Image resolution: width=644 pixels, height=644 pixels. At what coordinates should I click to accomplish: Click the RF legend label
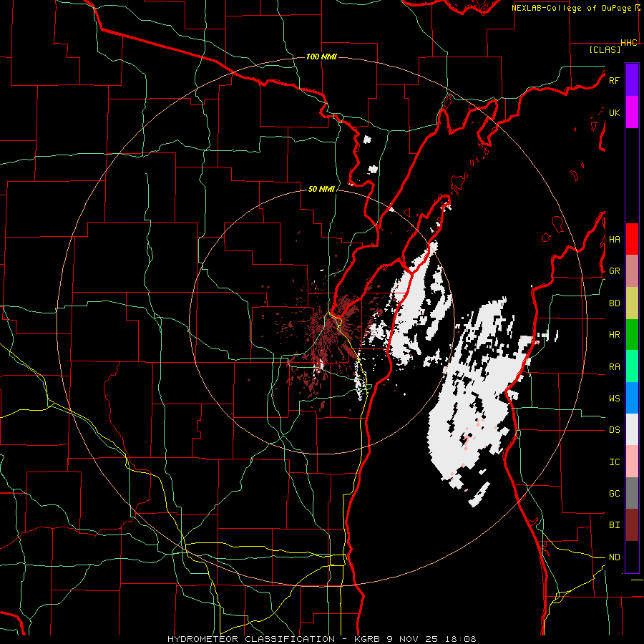614,80
